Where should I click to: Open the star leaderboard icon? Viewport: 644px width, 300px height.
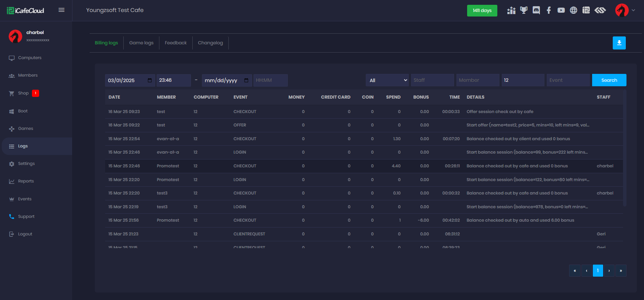[x=511, y=10]
